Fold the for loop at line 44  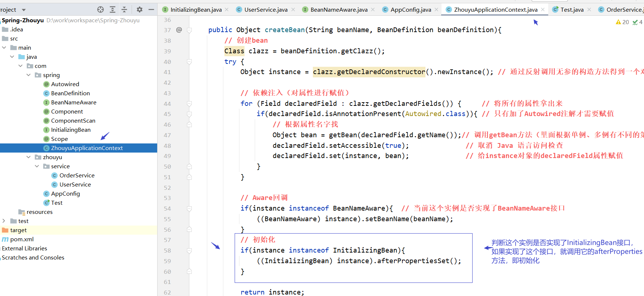click(x=189, y=104)
